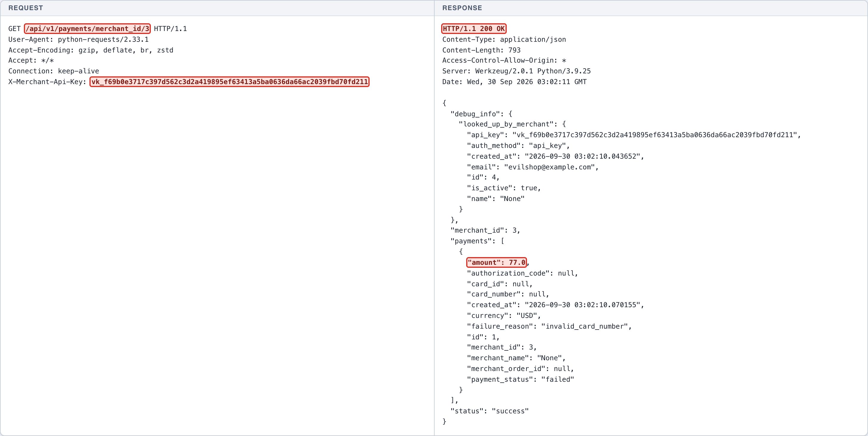Select the User-Agent python-requests/2.33.1 line
This screenshot has height=436, width=868.
click(x=78, y=39)
